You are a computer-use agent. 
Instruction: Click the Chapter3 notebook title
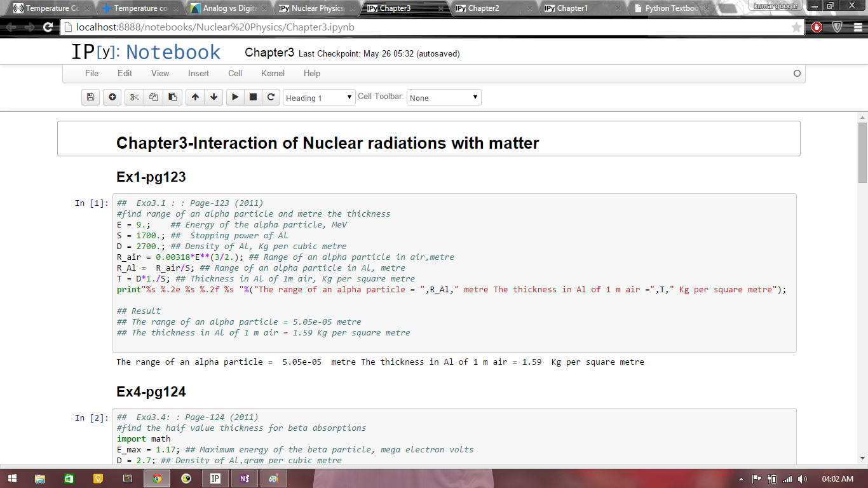[269, 53]
